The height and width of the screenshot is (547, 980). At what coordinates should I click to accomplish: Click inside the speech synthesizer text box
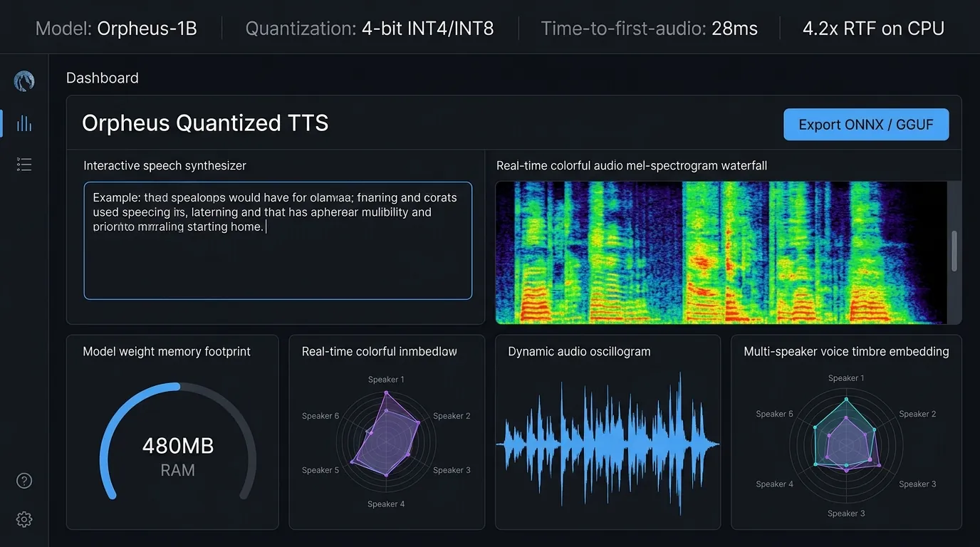(278, 240)
